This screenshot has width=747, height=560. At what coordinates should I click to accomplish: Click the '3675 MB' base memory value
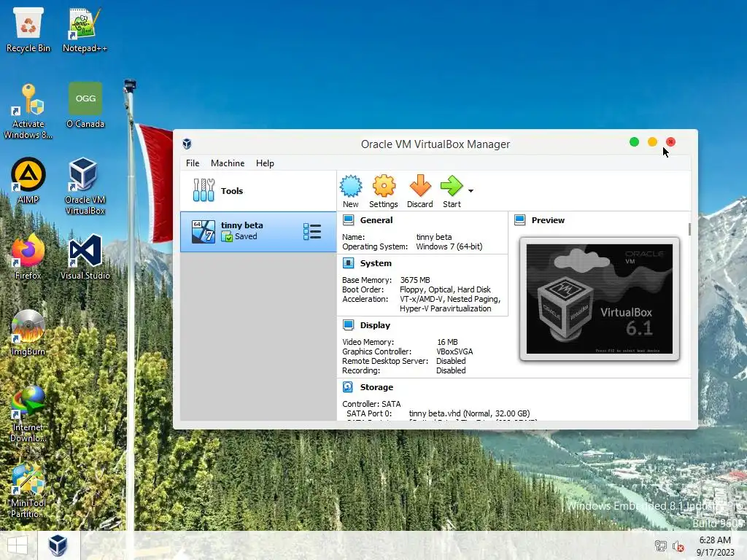click(x=415, y=280)
